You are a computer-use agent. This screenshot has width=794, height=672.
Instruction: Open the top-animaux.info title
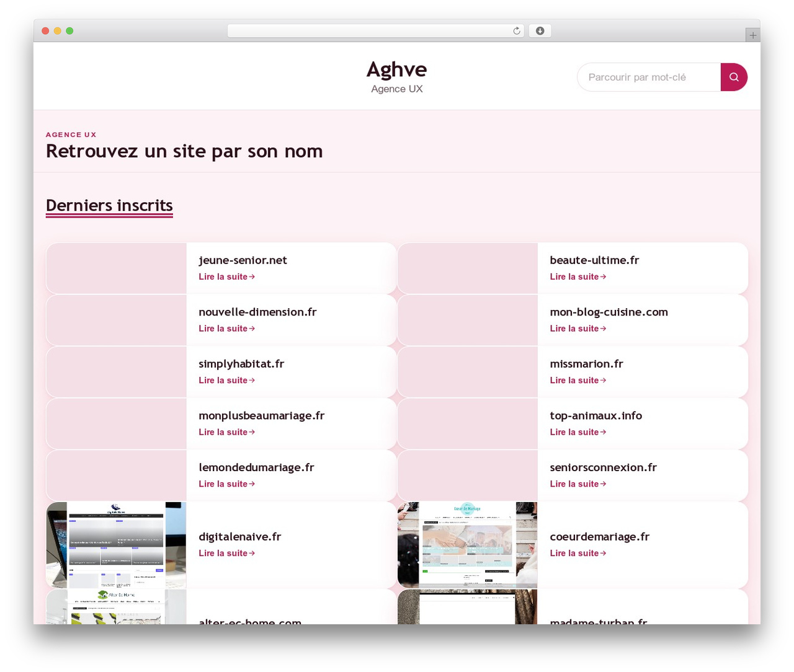(x=595, y=415)
